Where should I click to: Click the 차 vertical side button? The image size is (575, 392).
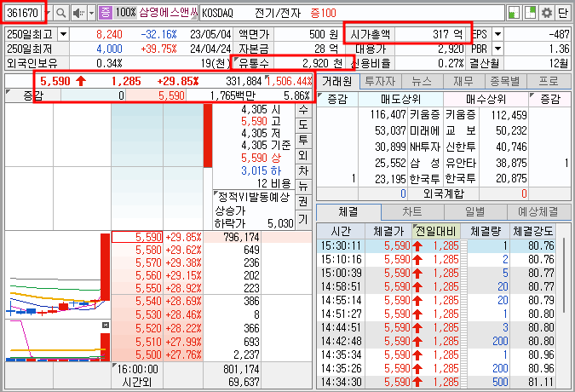303,171
